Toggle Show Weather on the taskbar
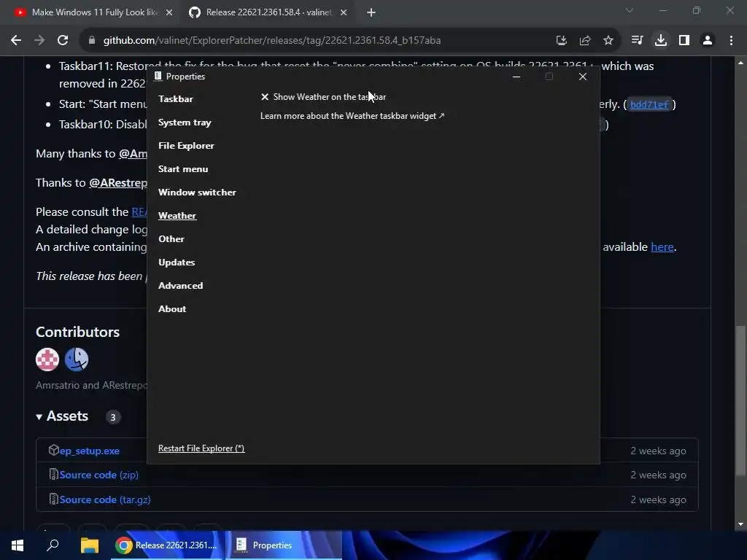 (323, 97)
